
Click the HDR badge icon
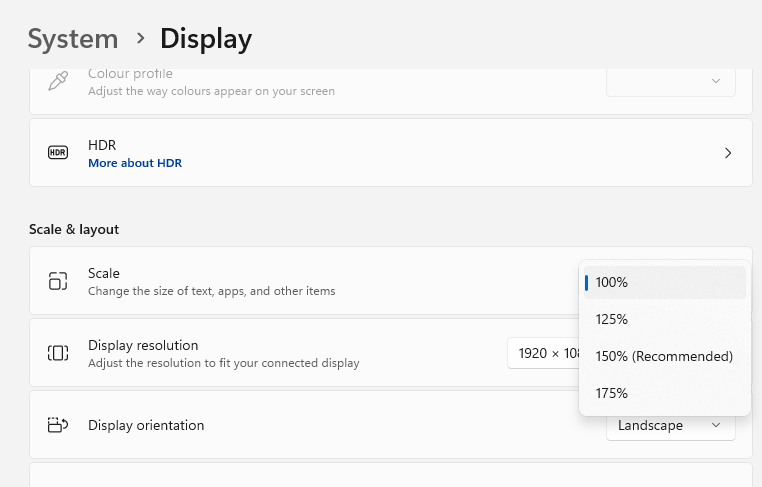[58, 153]
